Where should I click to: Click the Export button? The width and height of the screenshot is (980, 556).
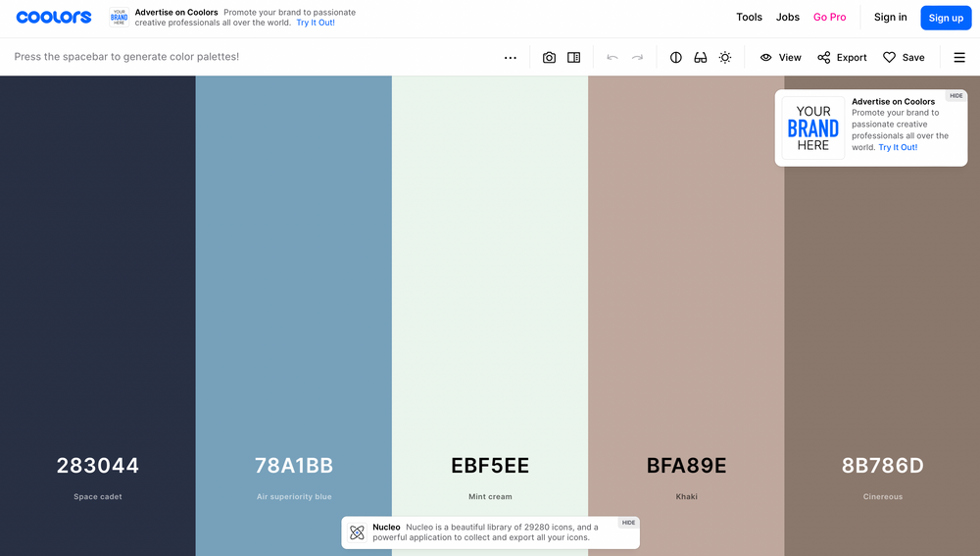[842, 58]
